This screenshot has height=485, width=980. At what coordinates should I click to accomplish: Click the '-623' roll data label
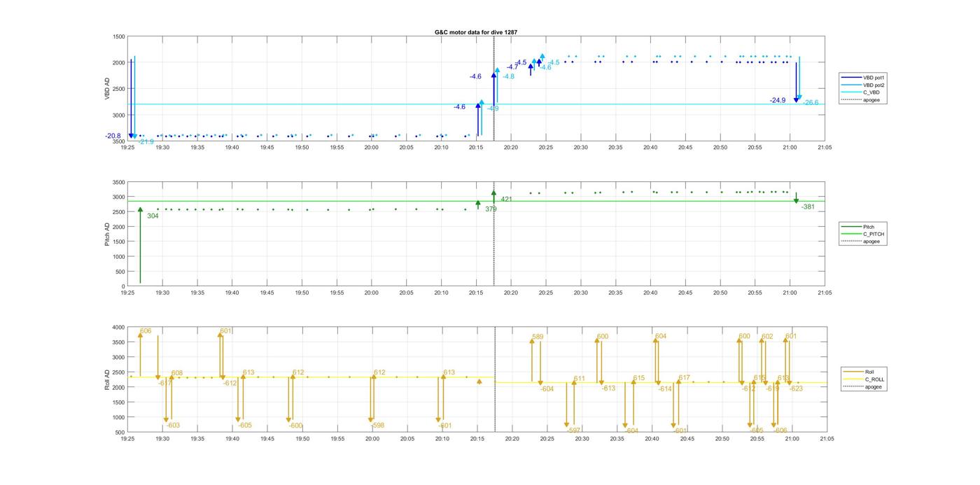coord(796,388)
